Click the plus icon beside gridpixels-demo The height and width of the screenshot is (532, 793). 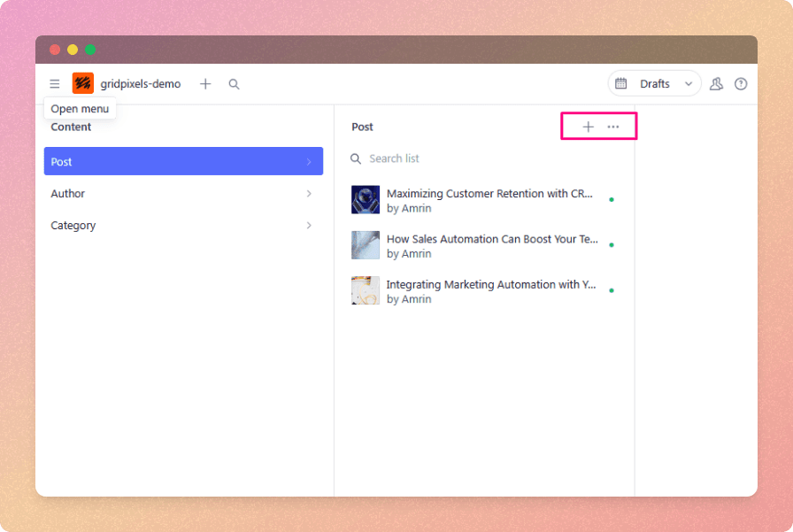[205, 84]
